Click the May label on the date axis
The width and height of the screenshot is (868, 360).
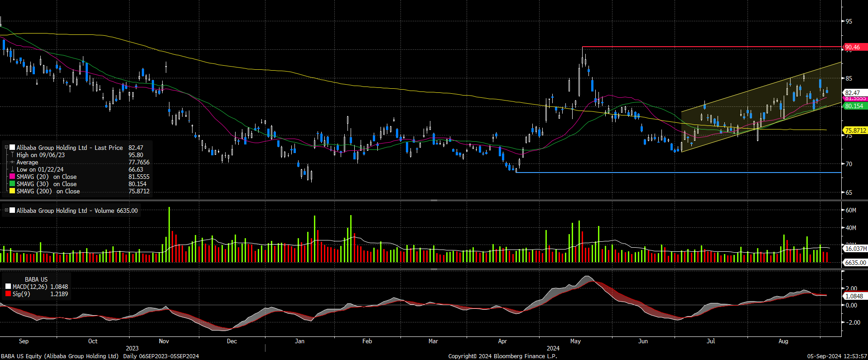tap(575, 341)
